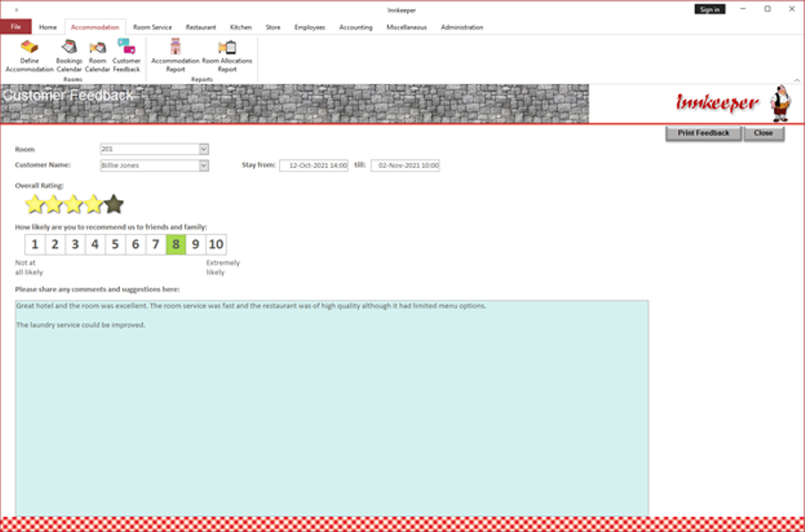The height and width of the screenshot is (532, 805).
Task: Choose recommendation score 4
Action: click(x=95, y=244)
